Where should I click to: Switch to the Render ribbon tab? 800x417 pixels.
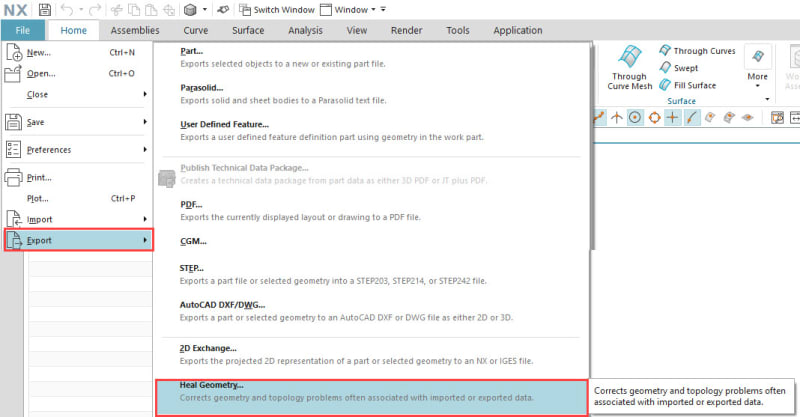406,30
